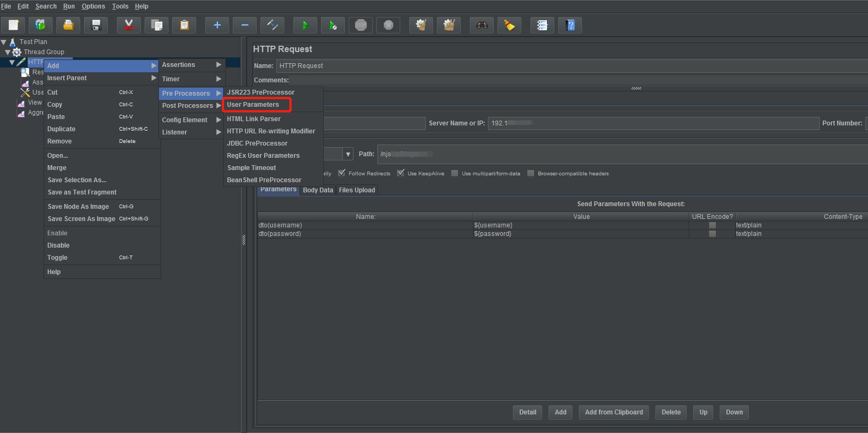Check URL Encode for dto(username) row
868x433 pixels.
point(712,225)
